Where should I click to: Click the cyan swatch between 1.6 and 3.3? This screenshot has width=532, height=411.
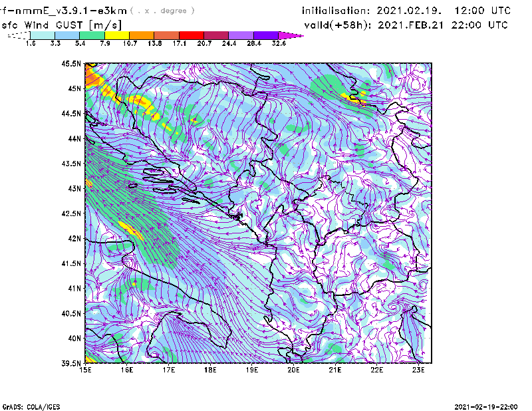coord(43,35)
